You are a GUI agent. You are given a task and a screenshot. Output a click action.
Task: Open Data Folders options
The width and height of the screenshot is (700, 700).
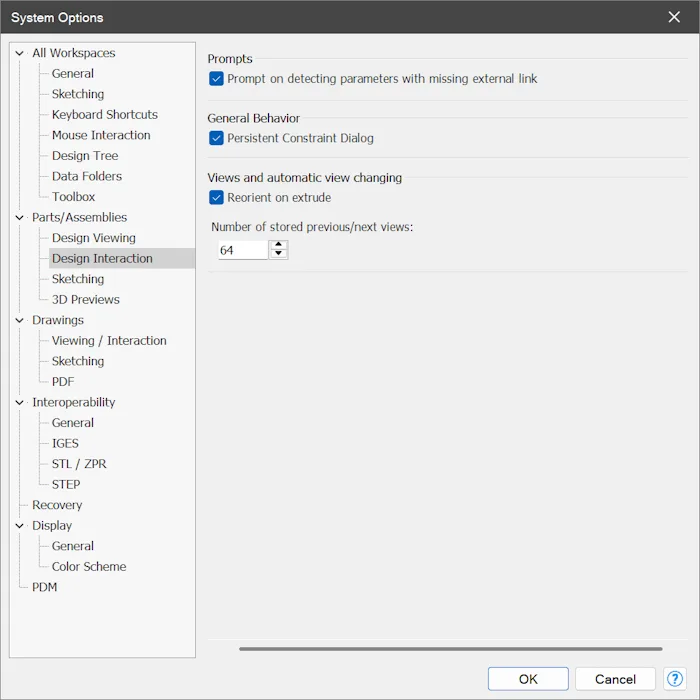tap(87, 176)
